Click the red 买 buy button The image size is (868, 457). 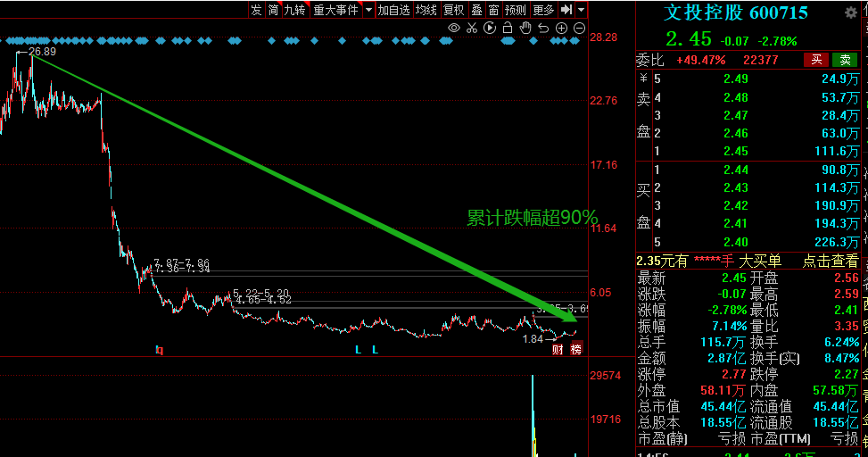tap(816, 60)
